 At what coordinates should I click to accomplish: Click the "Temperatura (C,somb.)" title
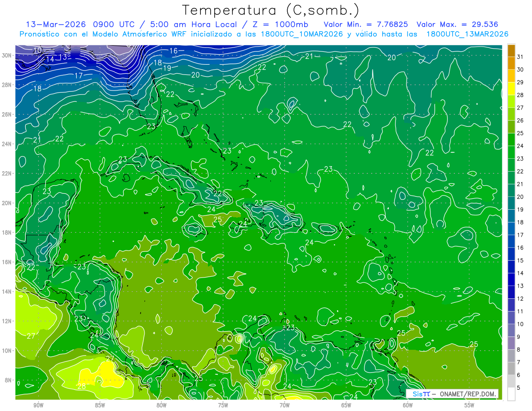[270, 11]
